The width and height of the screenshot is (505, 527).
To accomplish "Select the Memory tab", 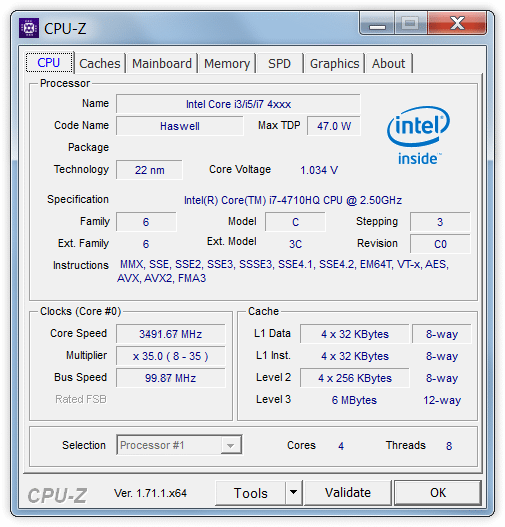I will (x=227, y=63).
